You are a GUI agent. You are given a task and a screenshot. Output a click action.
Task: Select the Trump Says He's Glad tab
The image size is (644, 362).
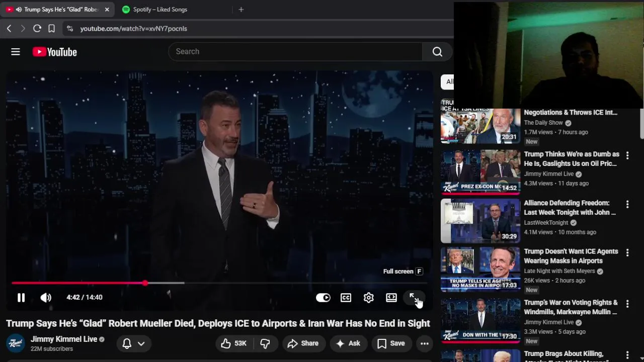tap(57, 10)
